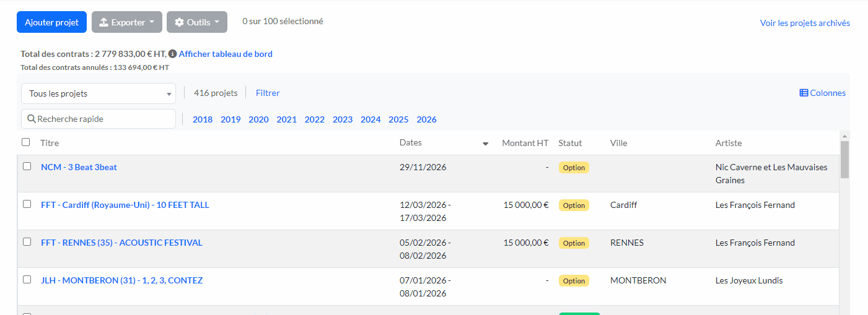Click the Afficher tableau de bord link
Viewport: 868px width, 315px height.
pos(226,54)
